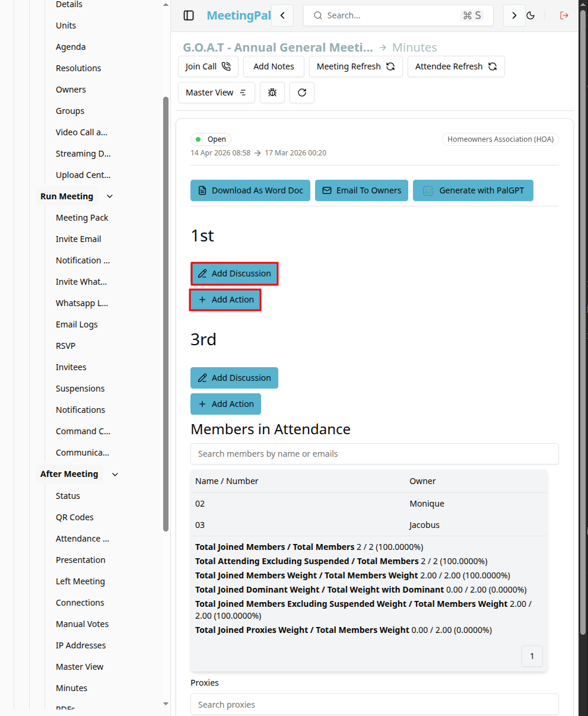This screenshot has width=588, height=716.
Task: Toggle the sidebar panel icon
Action: point(189,15)
